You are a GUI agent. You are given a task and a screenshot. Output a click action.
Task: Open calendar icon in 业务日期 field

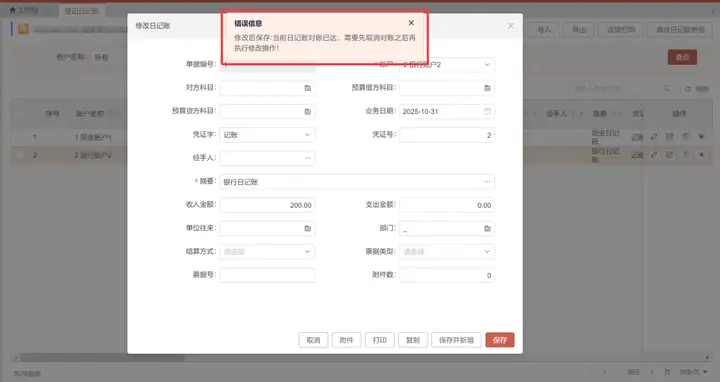(487, 112)
